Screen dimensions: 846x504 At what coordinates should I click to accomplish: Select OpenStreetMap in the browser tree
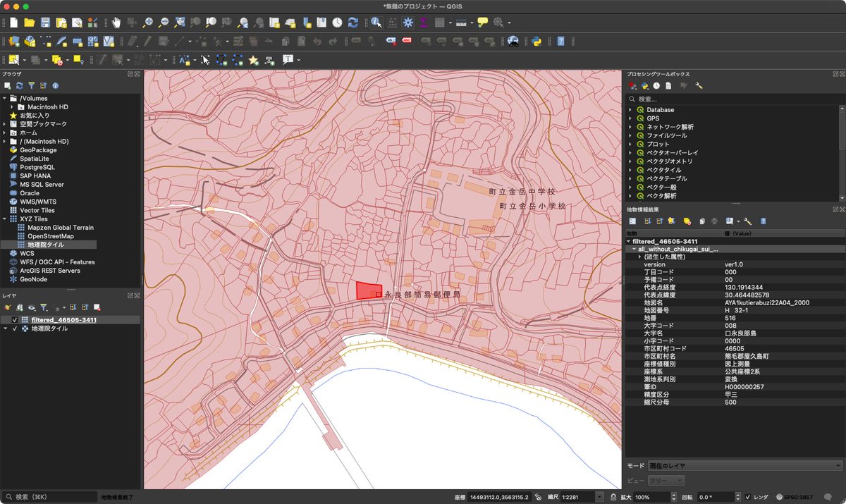[50, 236]
